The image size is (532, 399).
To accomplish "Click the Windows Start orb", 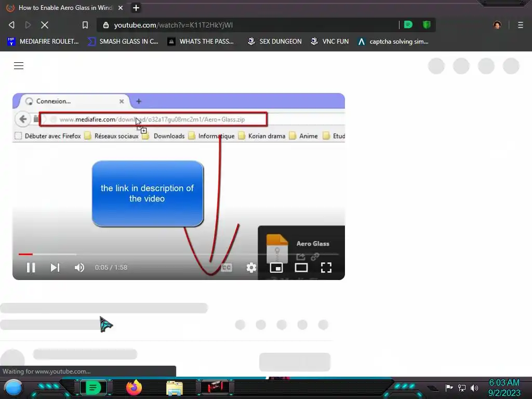I will click(x=14, y=388).
